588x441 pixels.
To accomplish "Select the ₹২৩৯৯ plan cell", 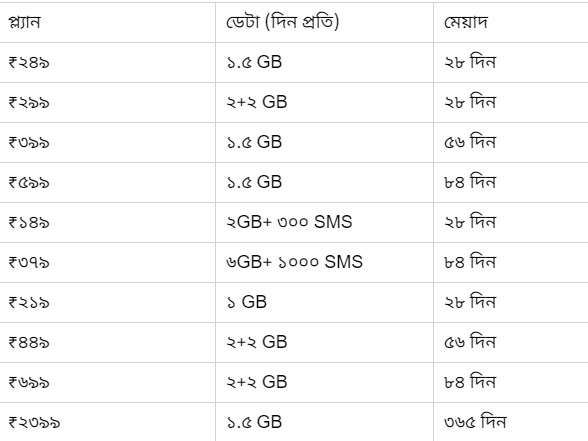I will pos(107,422).
